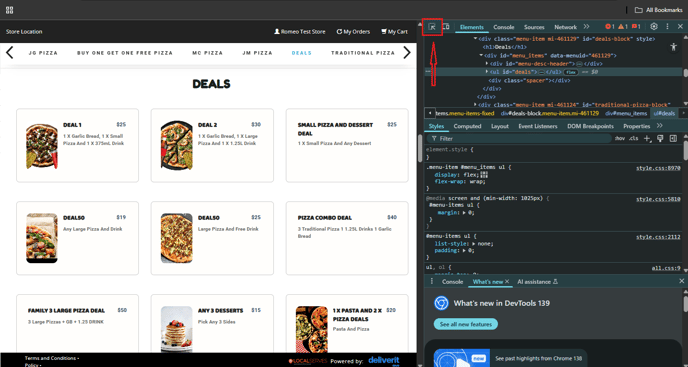Open the DOM Breakpoints tab
This screenshot has height=367, width=688.
pyautogui.click(x=590, y=126)
